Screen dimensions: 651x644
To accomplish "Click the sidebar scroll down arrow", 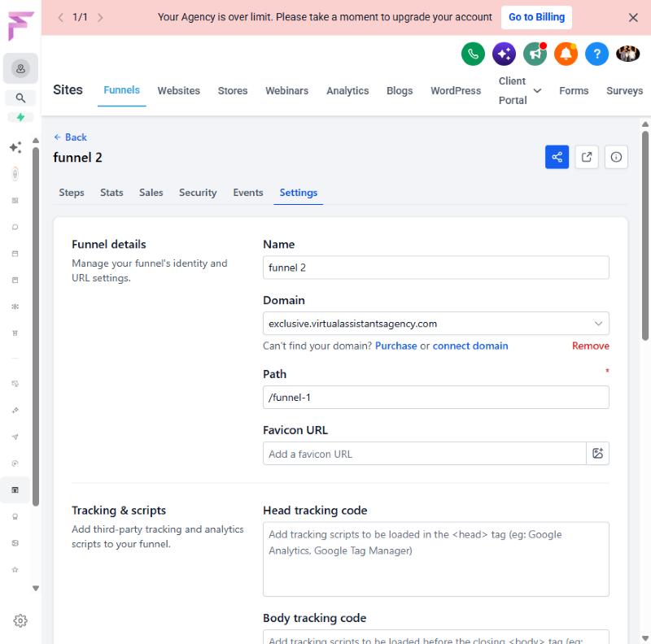I will click(36, 588).
